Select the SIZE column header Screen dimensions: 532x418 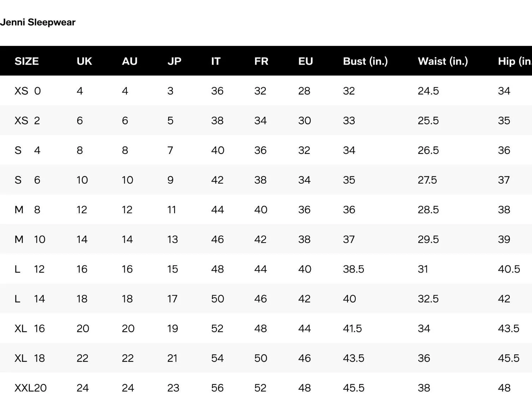[x=26, y=61]
